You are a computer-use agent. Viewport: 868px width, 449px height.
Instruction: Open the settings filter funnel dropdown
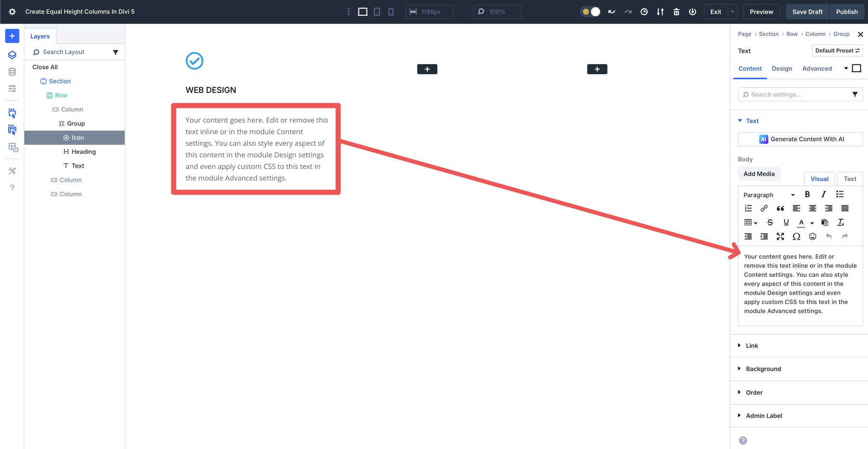point(854,94)
